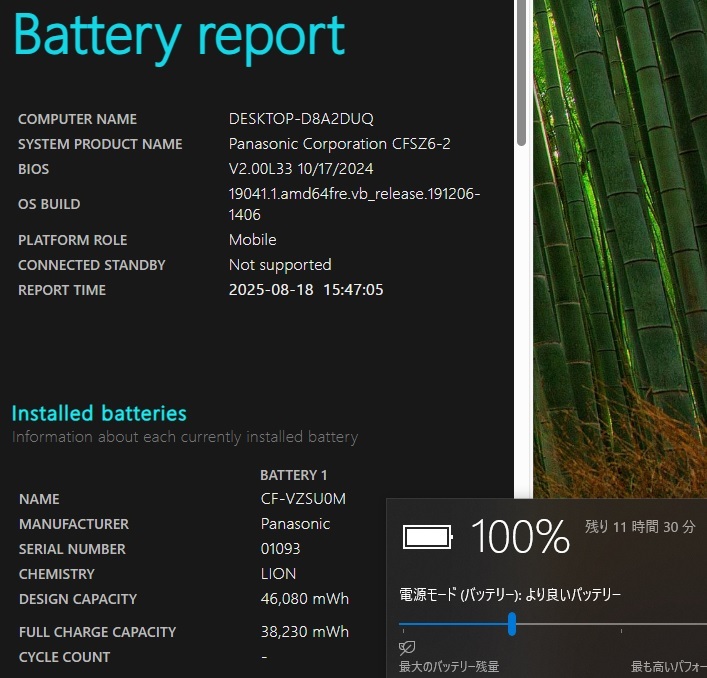Click the 'Not supported' connected standby value

coord(280,265)
